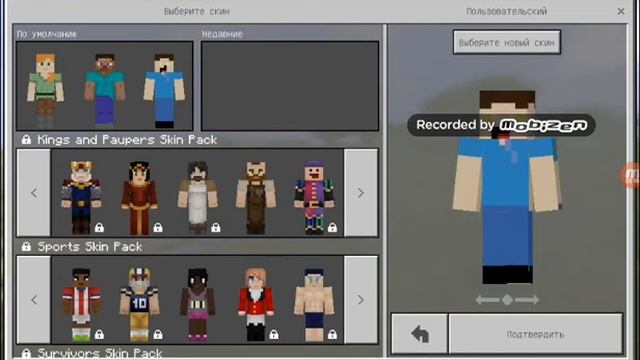Show next Sports Skin Pack skins
The image size is (640, 360).
click(x=361, y=300)
